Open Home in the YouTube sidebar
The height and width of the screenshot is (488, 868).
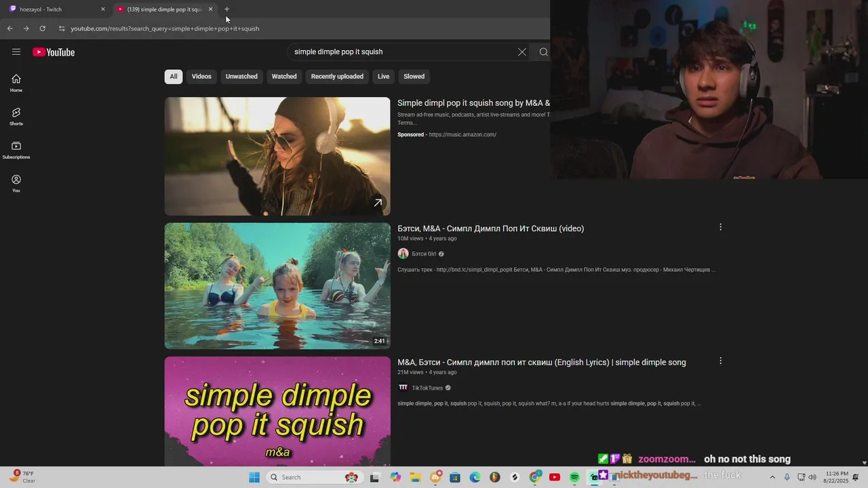click(x=16, y=83)
